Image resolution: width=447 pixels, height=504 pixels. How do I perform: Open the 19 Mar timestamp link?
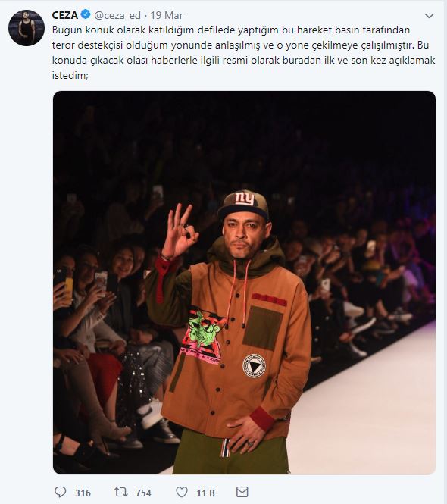pos(167,15)
